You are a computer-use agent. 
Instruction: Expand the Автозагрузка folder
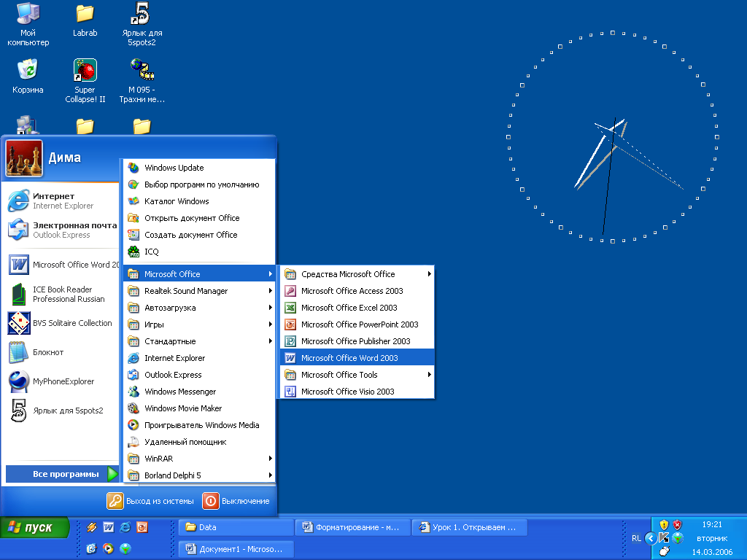[199, 308]
